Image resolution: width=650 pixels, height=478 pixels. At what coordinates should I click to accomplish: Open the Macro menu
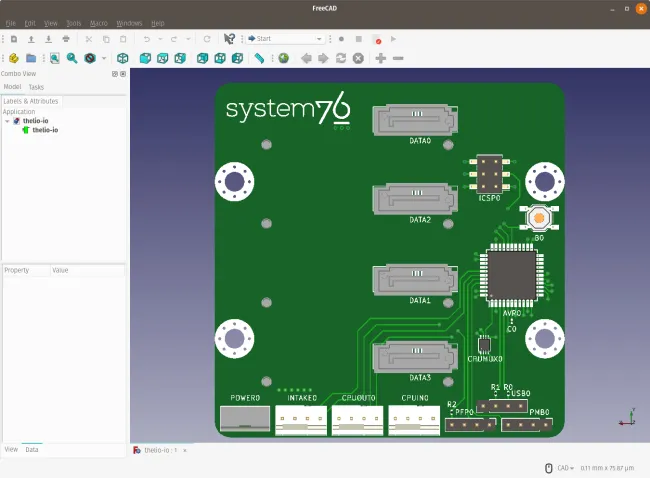click(x=99, y=22)
